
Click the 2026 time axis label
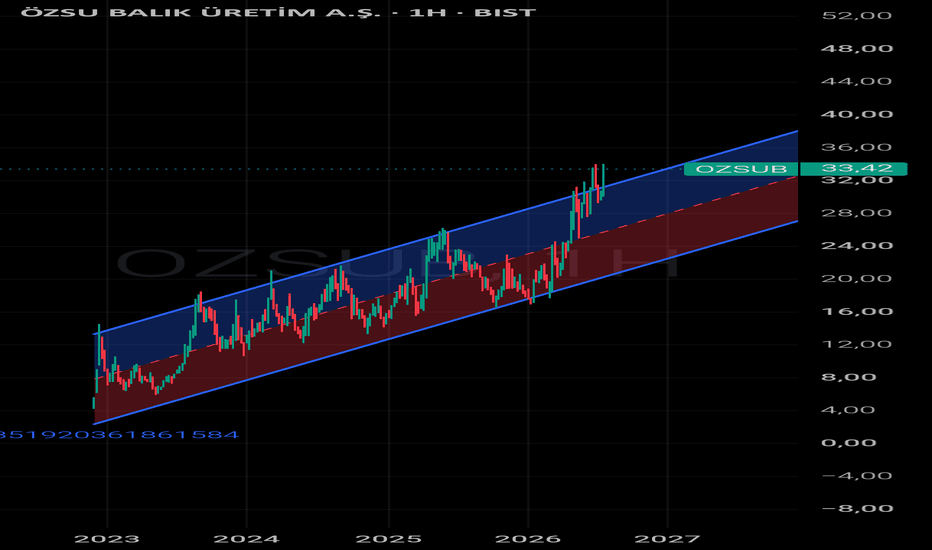528,539
